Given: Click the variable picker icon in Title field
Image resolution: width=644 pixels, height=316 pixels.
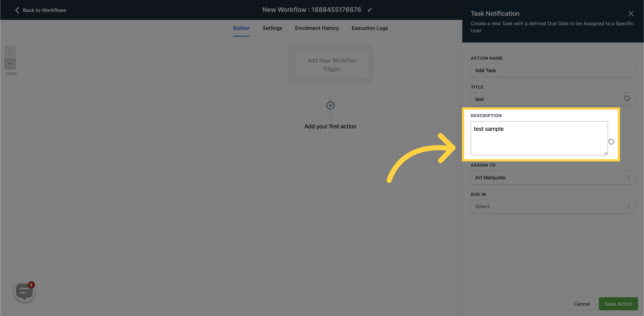Looking at the screenshot, I should coord(627,99).
